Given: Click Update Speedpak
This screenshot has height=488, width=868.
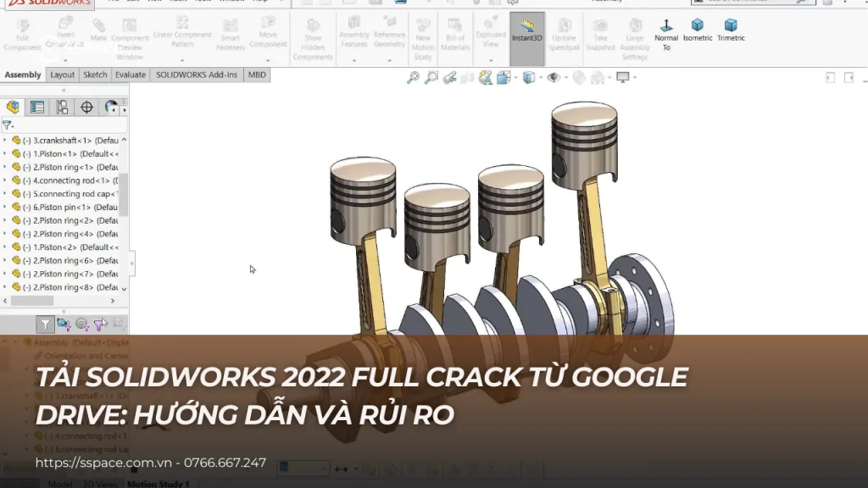Looking at the screenshot, I should [564, 34].
